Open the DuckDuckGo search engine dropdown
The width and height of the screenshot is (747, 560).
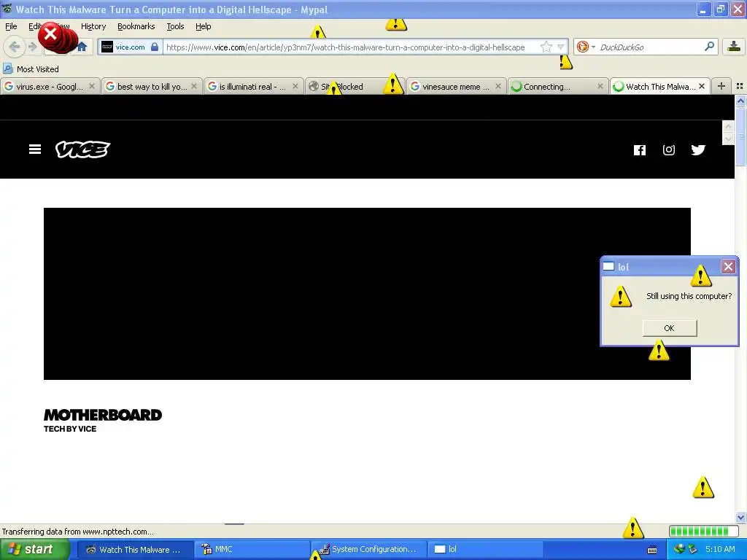(586, 47)
